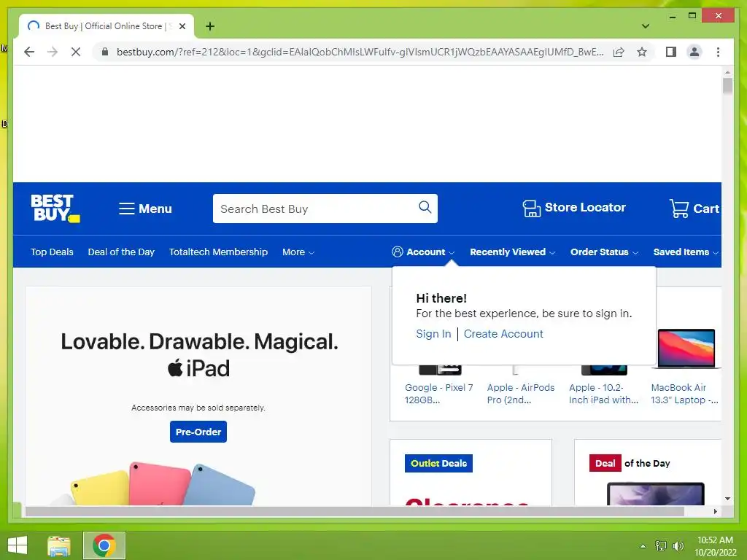Click the browser Forward arrow
The height and width of the screenshot is (560, 747).
click(53, 52)
